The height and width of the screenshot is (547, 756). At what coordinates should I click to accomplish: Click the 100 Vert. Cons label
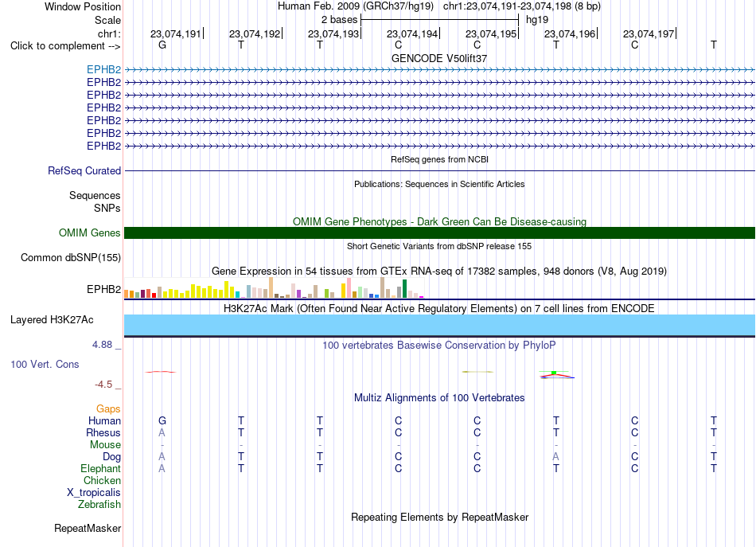point(45,364)
